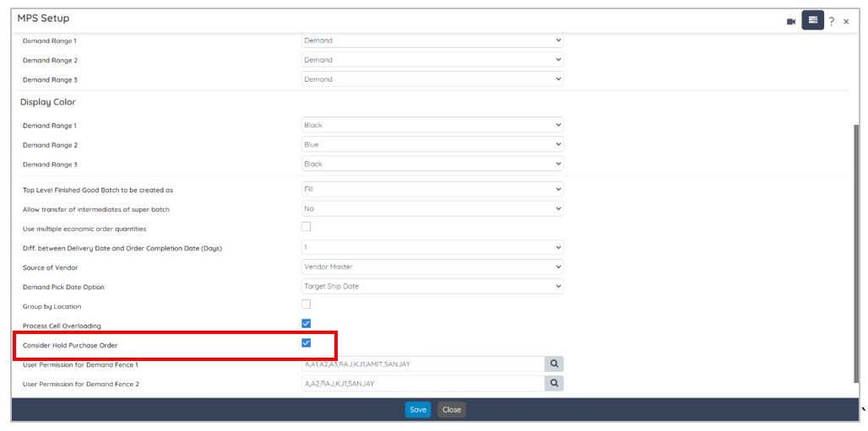Screen dimensions: 868x431
Task: Open Display Color Demand Range 2 Blue dropdown
Action: (x=432, y=144)
